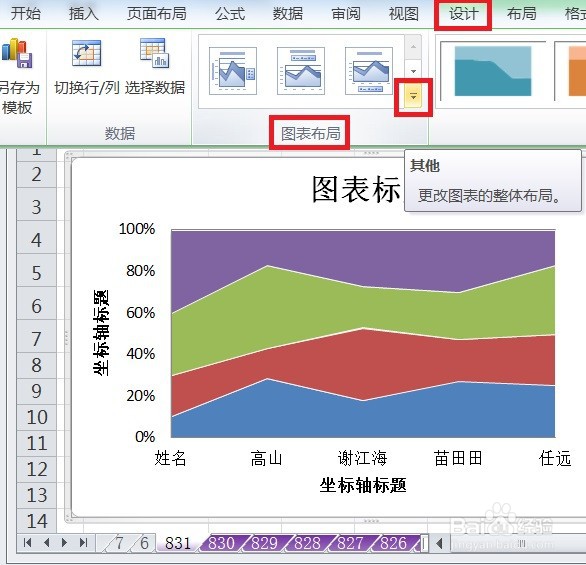Go to next sheet tab arrow
Screen dimensions: 586x565
[65, 543]
